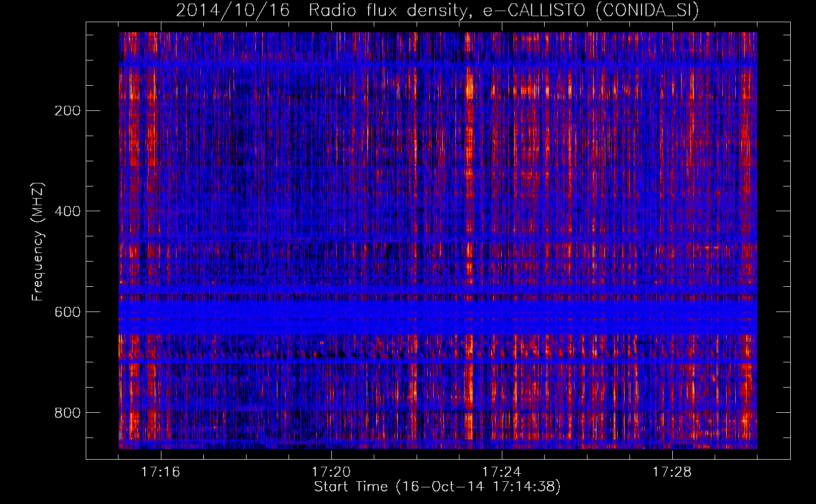816x504 pixels.
Task: Click the 17:20 time tick label
Action: pos(331,472)
